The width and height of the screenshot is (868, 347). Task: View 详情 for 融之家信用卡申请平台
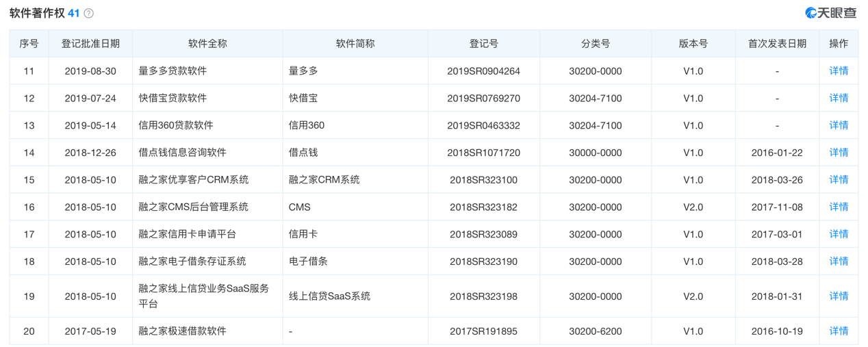coord(838,234)
